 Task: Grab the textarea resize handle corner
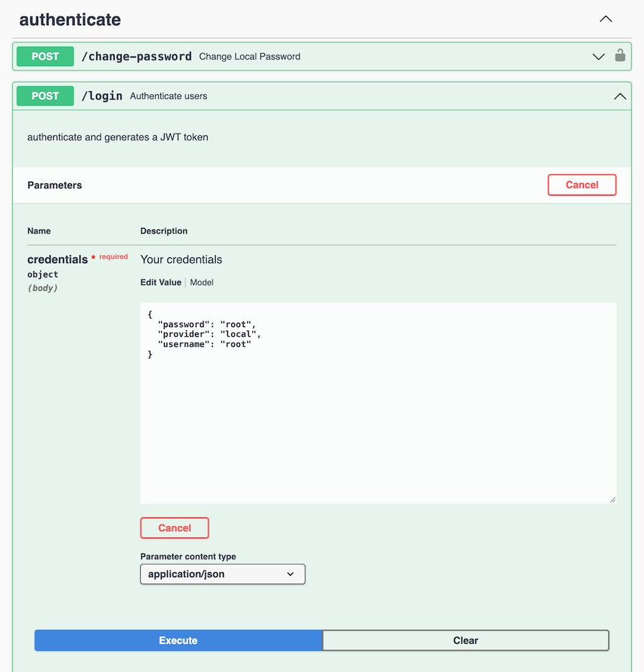612,500
